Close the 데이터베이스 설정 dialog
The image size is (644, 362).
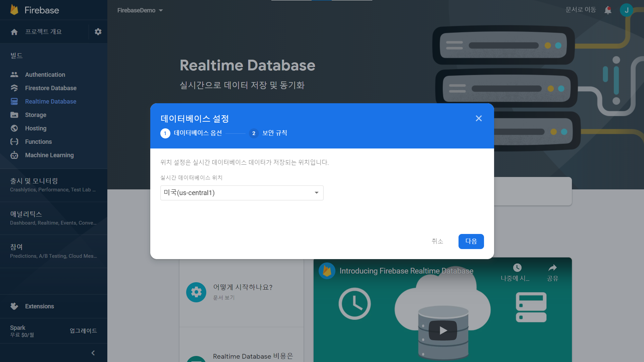[x=479, y=118]
